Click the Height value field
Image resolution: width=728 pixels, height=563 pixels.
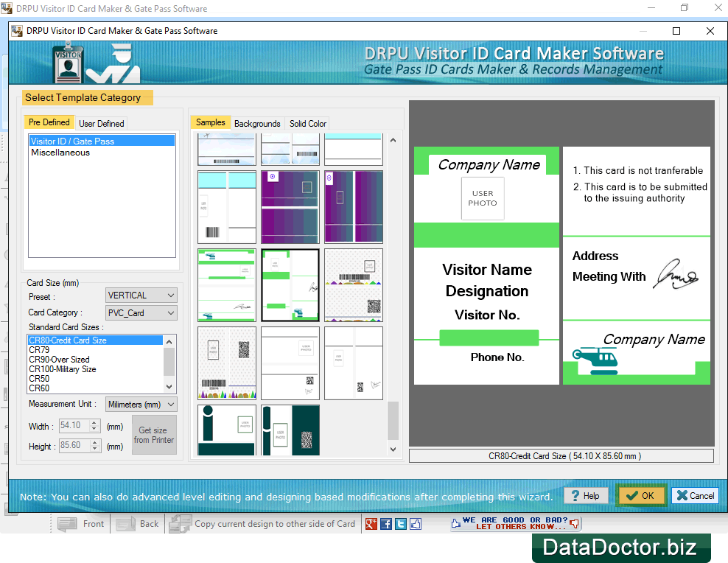click(74, 446)
